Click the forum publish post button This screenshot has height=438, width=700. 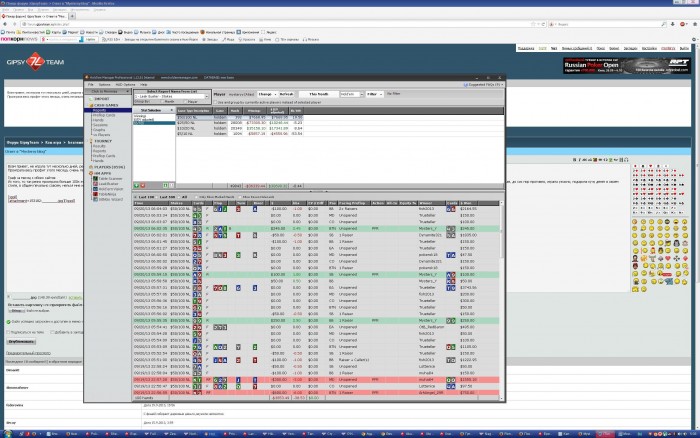click(21, 342)
